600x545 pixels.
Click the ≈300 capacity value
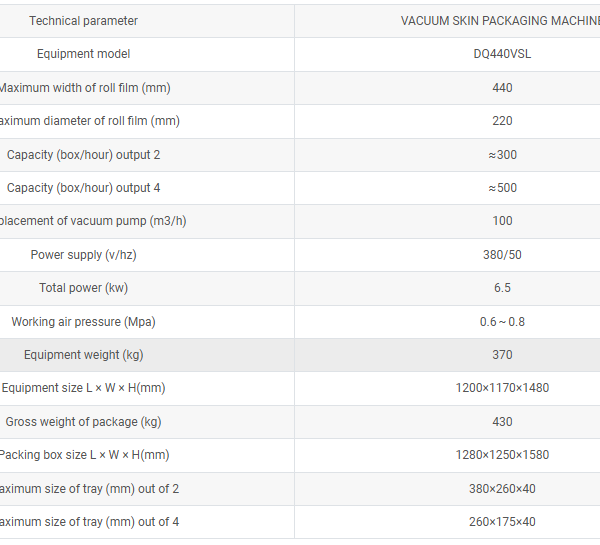click(502, 155)
